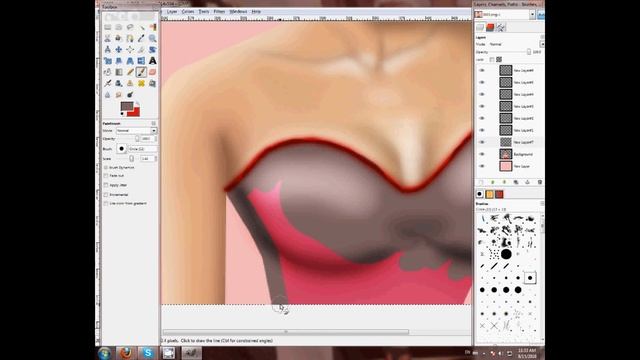
Task: Adjust the paintbrush Opacity spinner arrows
Action: click(156, 139)
